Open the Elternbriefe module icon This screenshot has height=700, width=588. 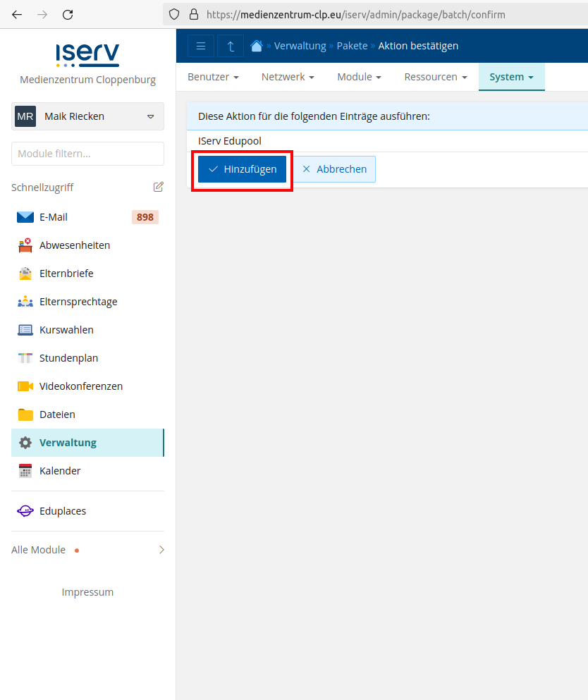[25, 274]
